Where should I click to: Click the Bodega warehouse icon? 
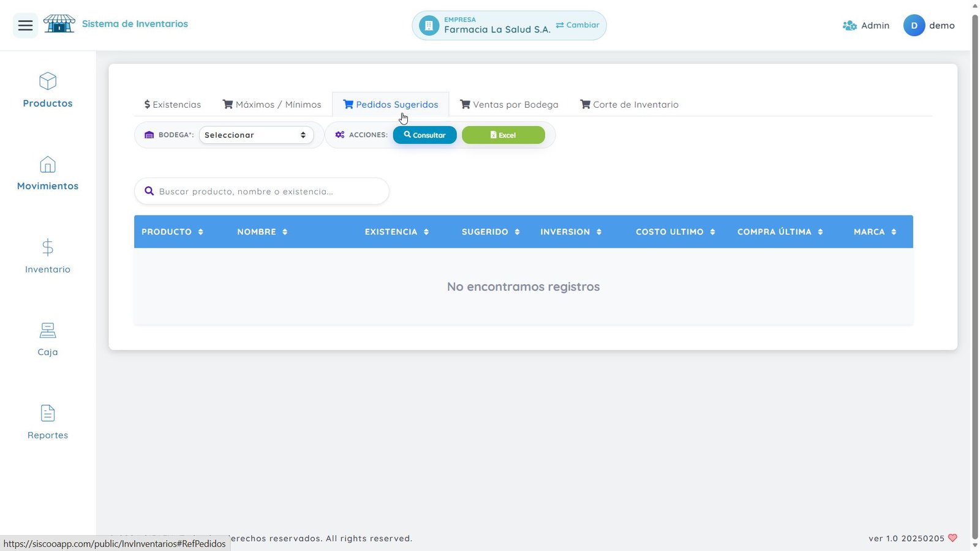(x=149, y=135)
